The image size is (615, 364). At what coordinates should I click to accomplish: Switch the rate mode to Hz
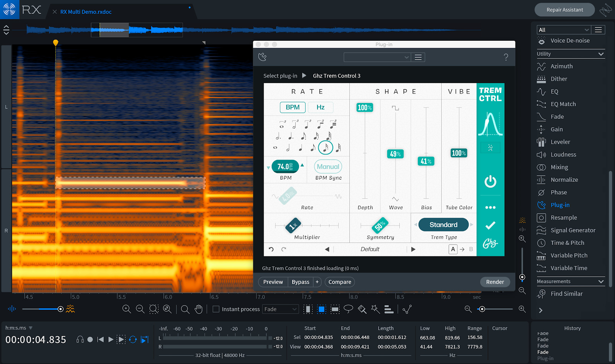click(x=321, y=107)
